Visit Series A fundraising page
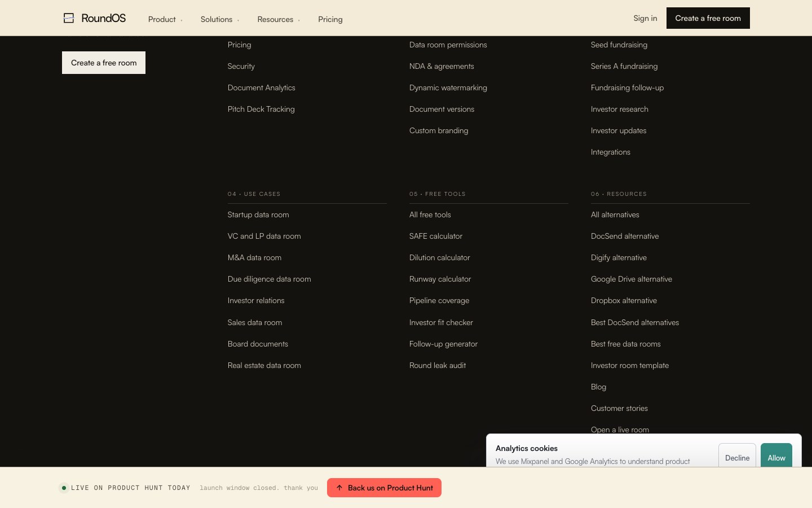The width and height of the screenshot is (812, 508). coord(624,66)
